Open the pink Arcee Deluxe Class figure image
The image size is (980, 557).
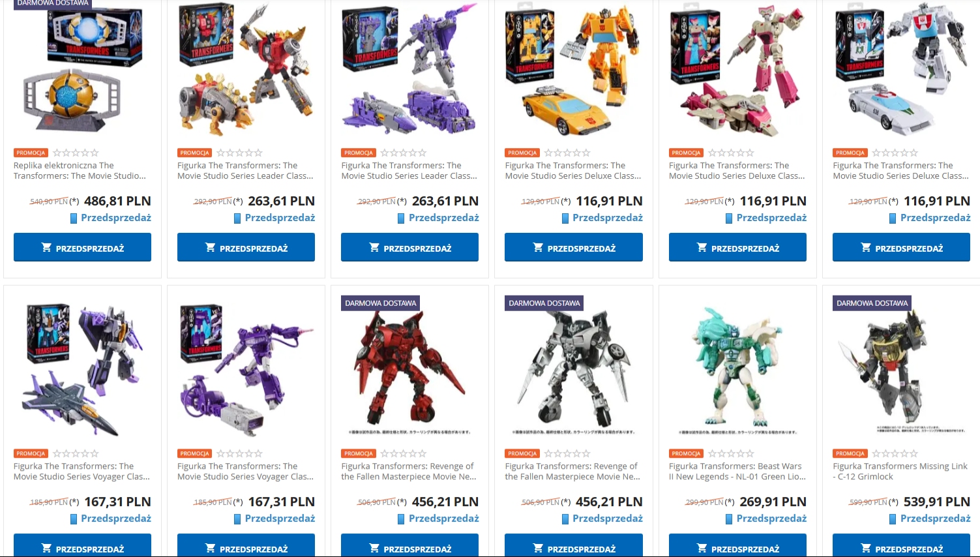coord(737,70)
